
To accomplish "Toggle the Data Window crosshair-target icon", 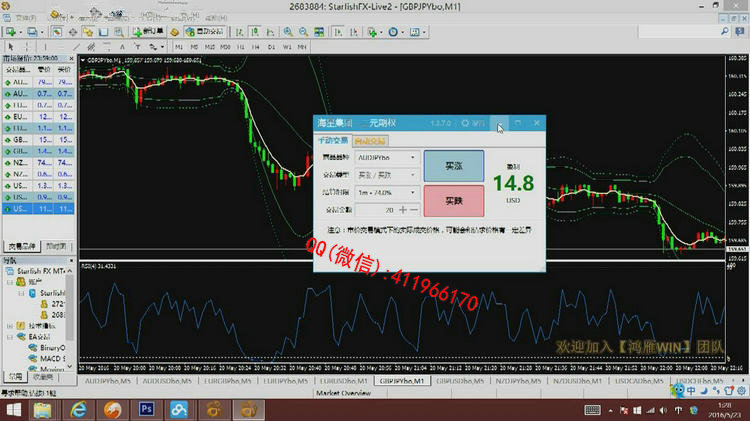I will (x=73, y=32).
